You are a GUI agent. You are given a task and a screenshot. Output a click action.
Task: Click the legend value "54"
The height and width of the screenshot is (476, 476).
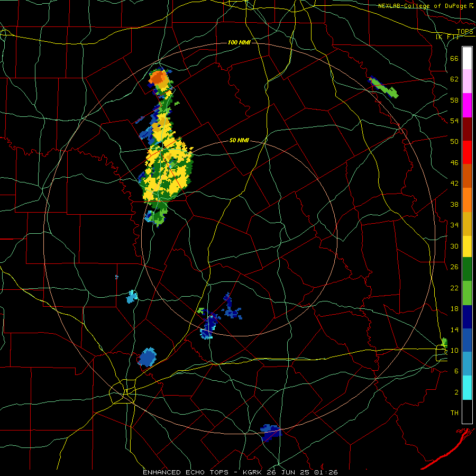[x=454, y=121]
